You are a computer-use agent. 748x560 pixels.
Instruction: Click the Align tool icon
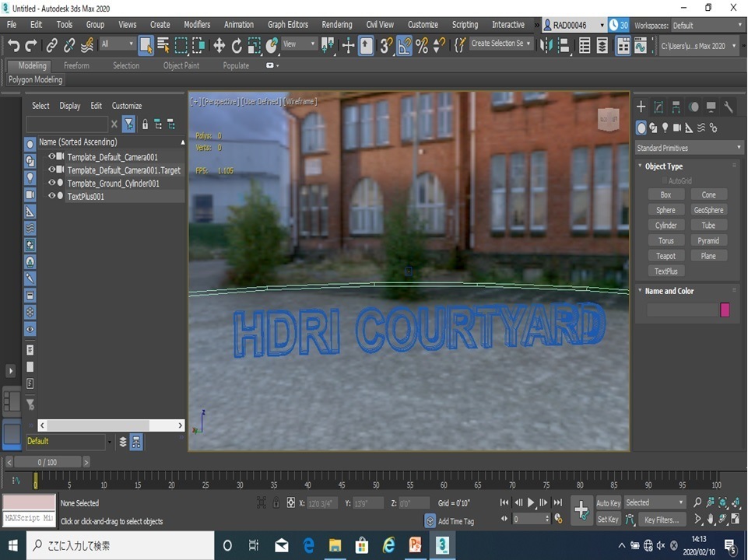tap(564, 46)
